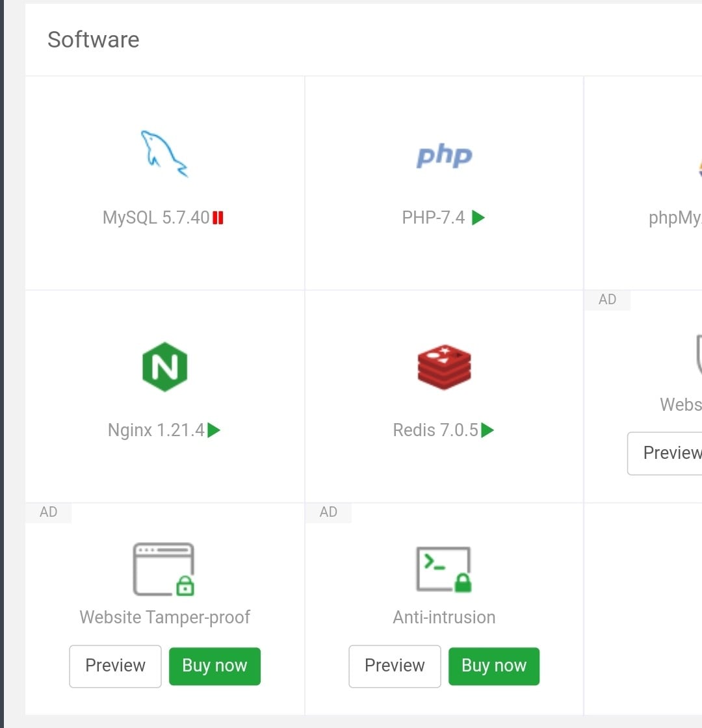Screen dimensions: 702x728
Task: Preview the Anti-intrusion plugin
Action: pyautogui.click(x=395, y=666)
